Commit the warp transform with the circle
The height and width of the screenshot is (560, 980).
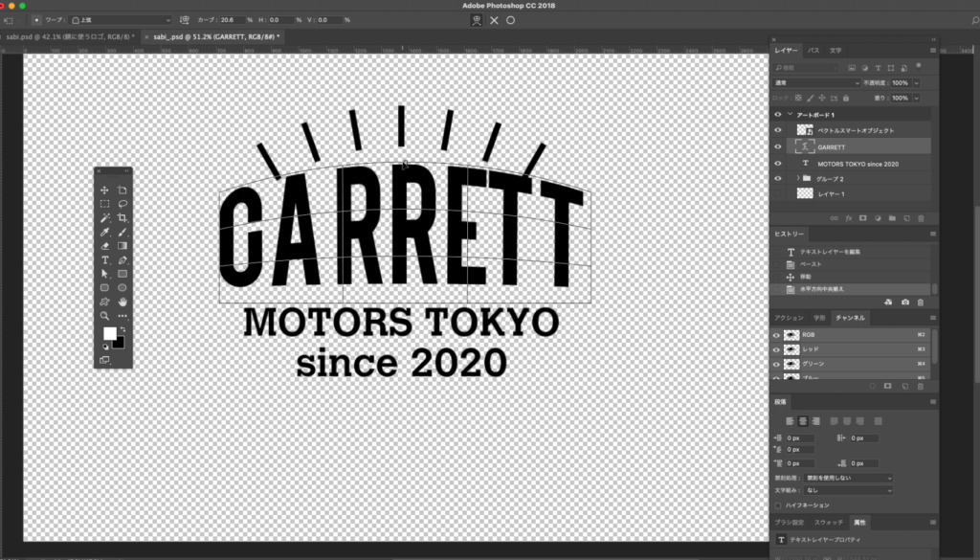511,20
